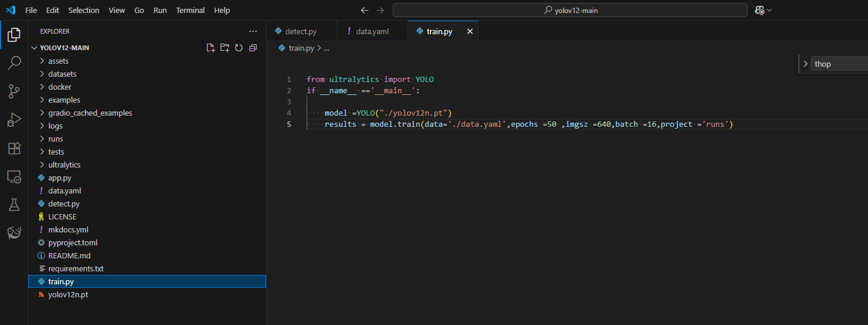Screen dimensions: 868x325
Task: Place cursor on the model.train code line
Action: (x=528, y=124)
